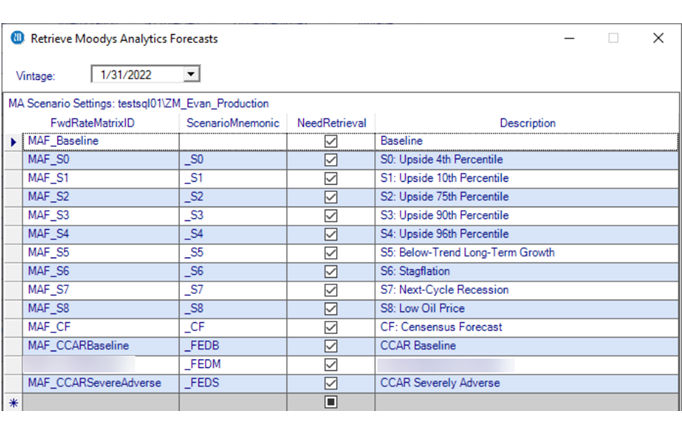
Task: Toggle NeedRetrieval checkbox for MAF_S8
Action: coord(331,309)
